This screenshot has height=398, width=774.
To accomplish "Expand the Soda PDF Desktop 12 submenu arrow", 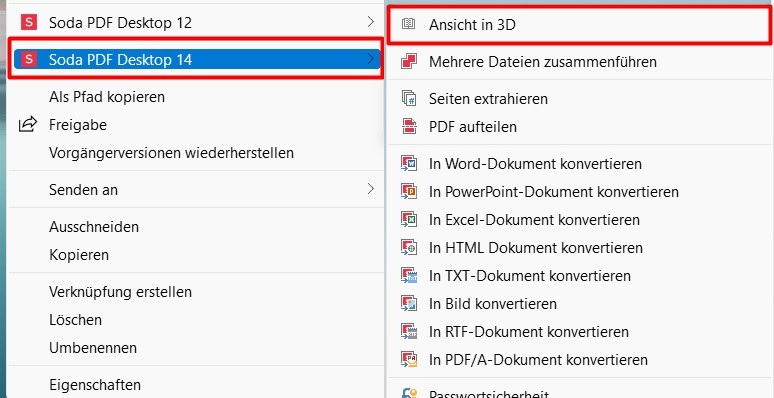I will click(x=371, y=21).
